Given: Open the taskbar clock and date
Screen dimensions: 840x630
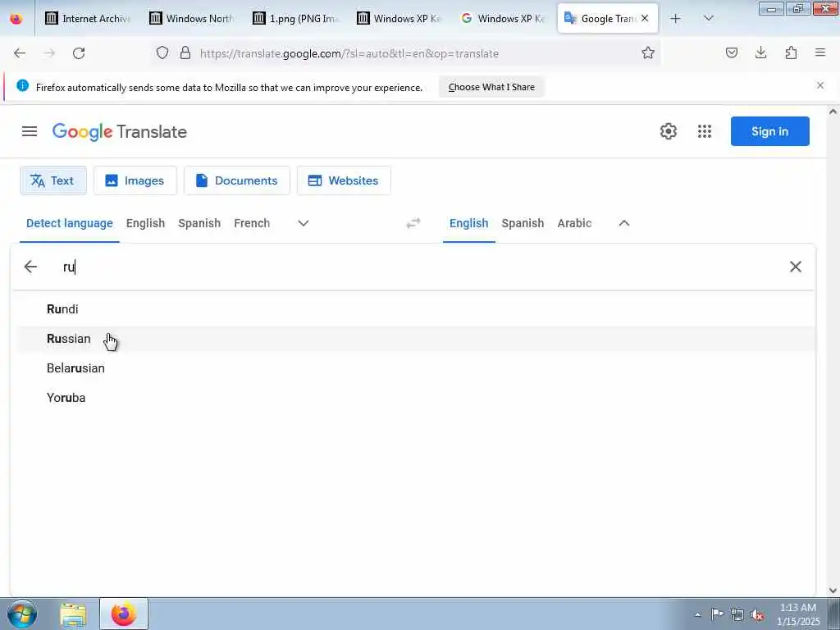Looking at the screenshot, I should (798, 614).
